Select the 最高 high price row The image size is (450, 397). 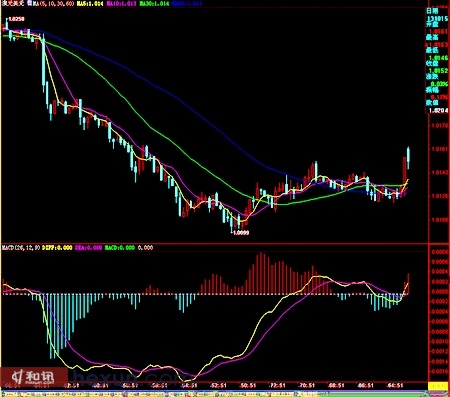[437, 41]
